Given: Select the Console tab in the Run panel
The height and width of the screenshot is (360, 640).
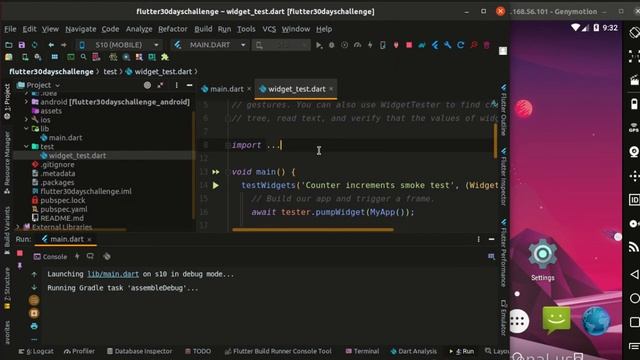Looking at the screenshot, I should point(50,256).
